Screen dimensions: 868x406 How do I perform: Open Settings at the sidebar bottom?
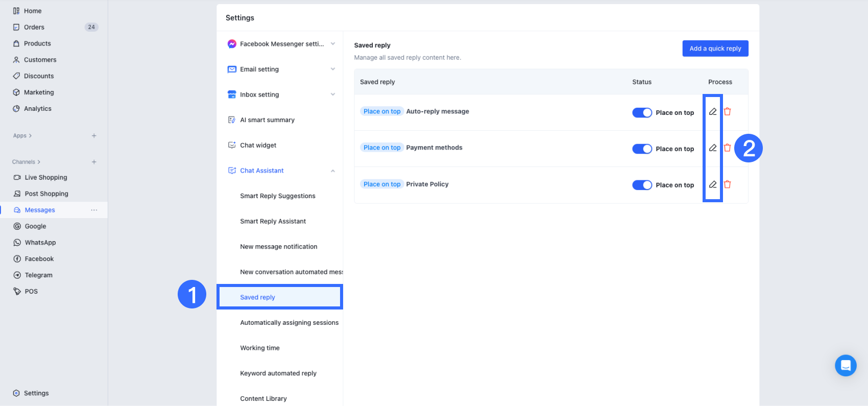pyautogui.click(x=36, y=393)
